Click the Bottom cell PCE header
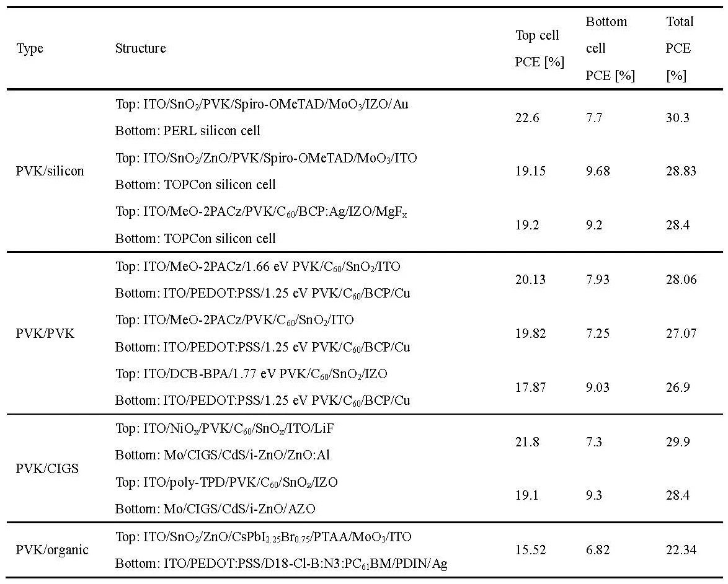This screenshot has height=584, width=728. 610,48
